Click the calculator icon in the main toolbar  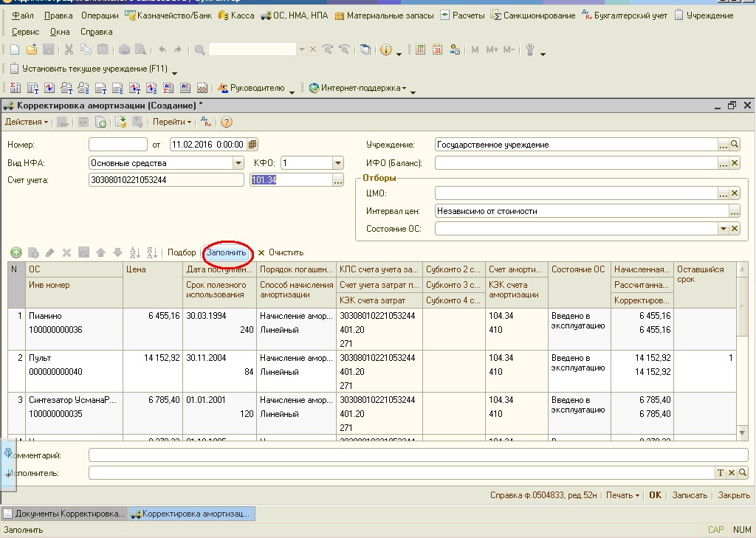(x=420, y=49)
